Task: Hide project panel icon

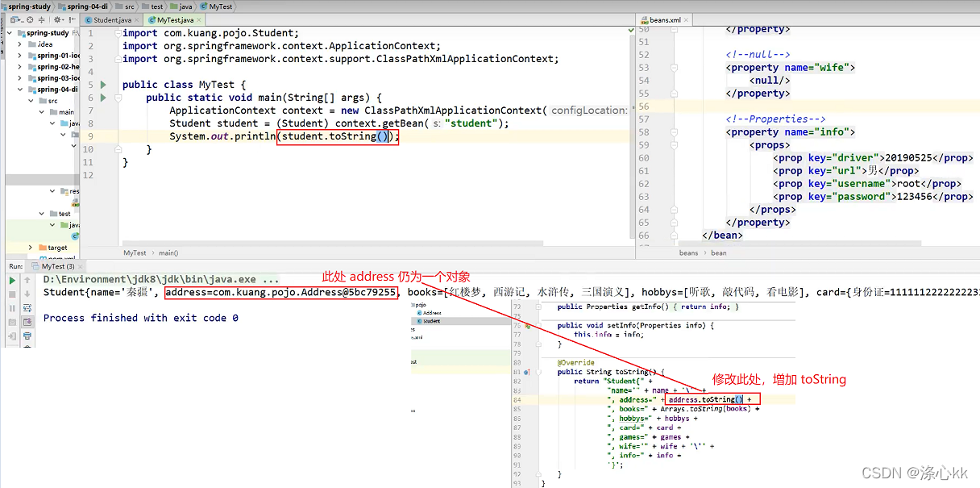Action: [x=71, y=20]
